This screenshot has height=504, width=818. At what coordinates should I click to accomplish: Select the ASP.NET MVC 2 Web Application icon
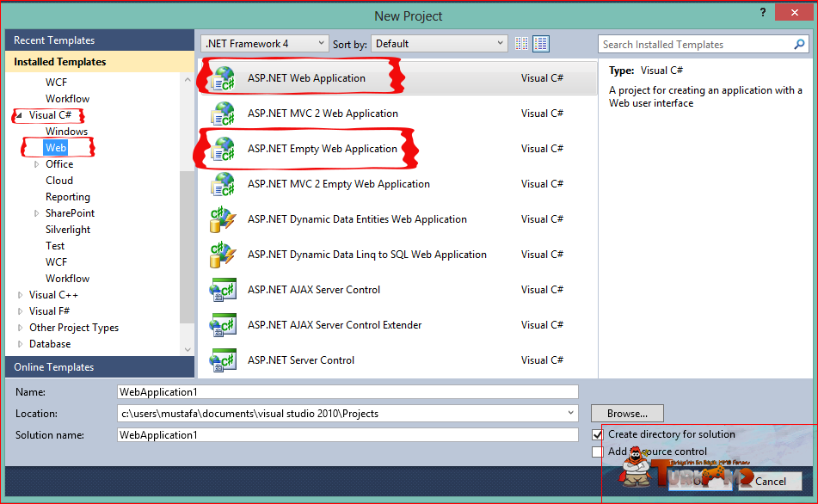[x=224, y=114]
